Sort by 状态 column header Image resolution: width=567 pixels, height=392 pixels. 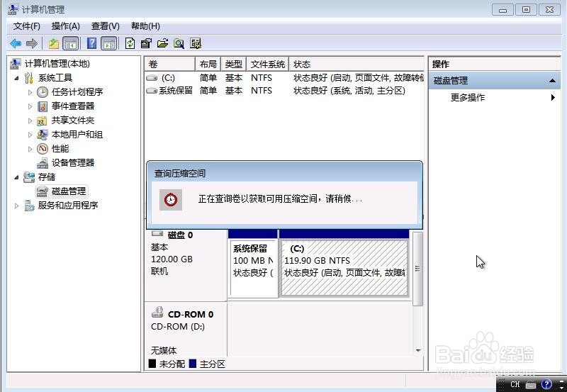click(357, 65)
